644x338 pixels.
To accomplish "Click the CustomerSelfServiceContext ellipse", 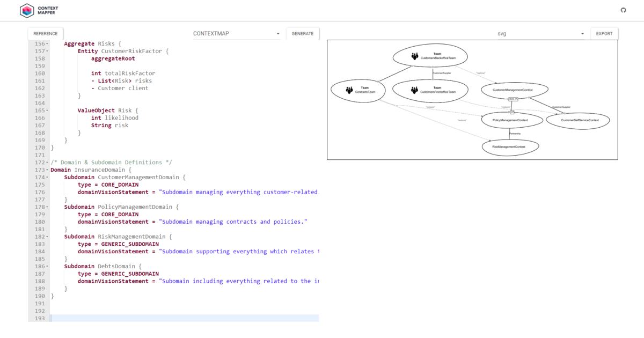I will (577, 120).
